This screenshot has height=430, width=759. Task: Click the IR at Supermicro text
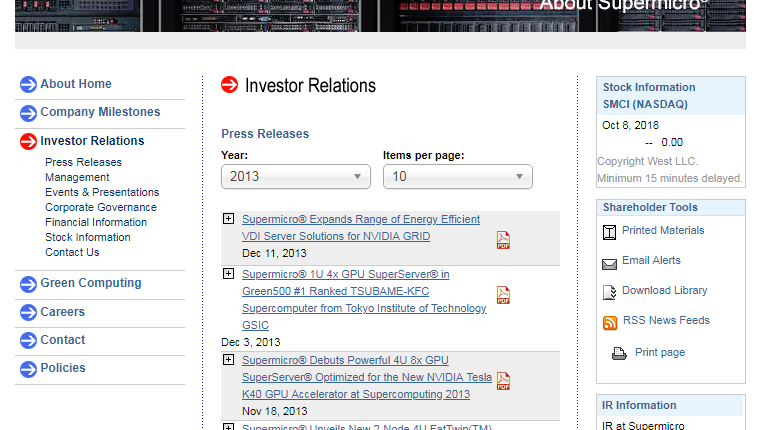coord(643,425)
